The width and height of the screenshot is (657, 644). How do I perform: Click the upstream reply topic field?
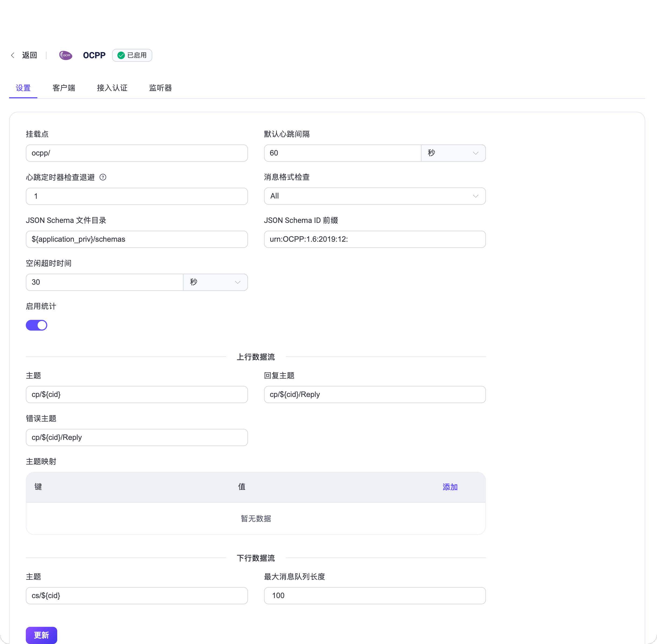pyautogui.click(x=374, y=395)
